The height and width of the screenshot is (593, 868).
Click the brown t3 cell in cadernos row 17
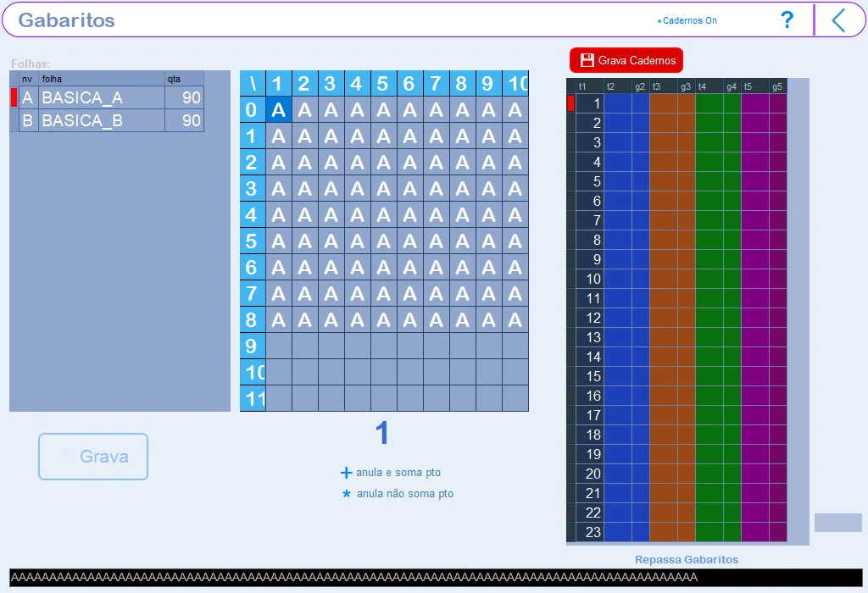[x=663, y=415]
